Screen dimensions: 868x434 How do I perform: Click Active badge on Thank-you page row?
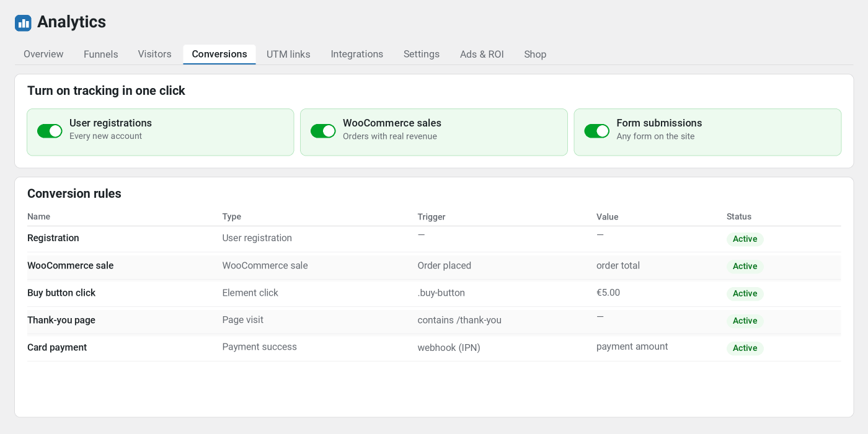click(x=745, y=321)
